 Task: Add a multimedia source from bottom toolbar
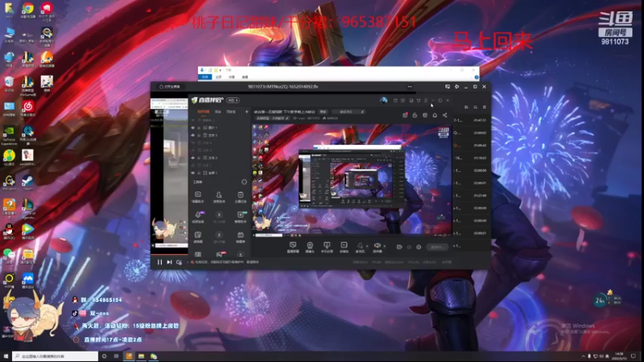click(x=344, y=247)
